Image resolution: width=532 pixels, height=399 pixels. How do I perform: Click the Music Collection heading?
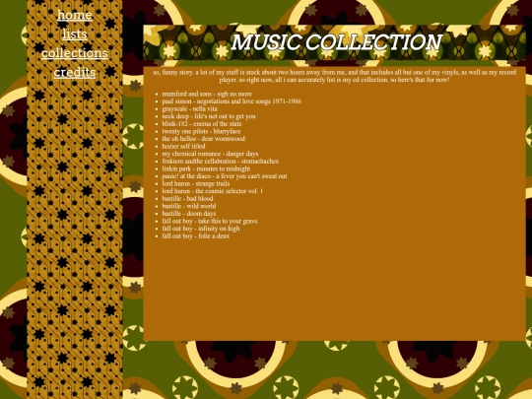tap(336, 42)
